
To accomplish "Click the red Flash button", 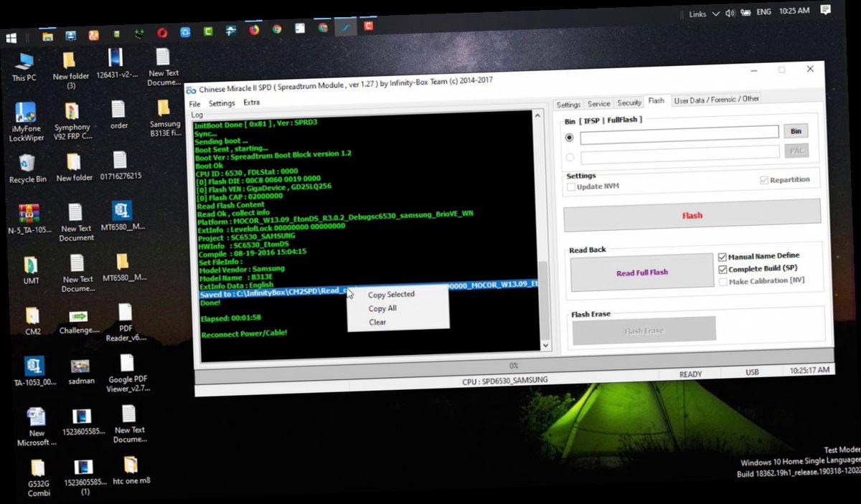I will (692, 215).
